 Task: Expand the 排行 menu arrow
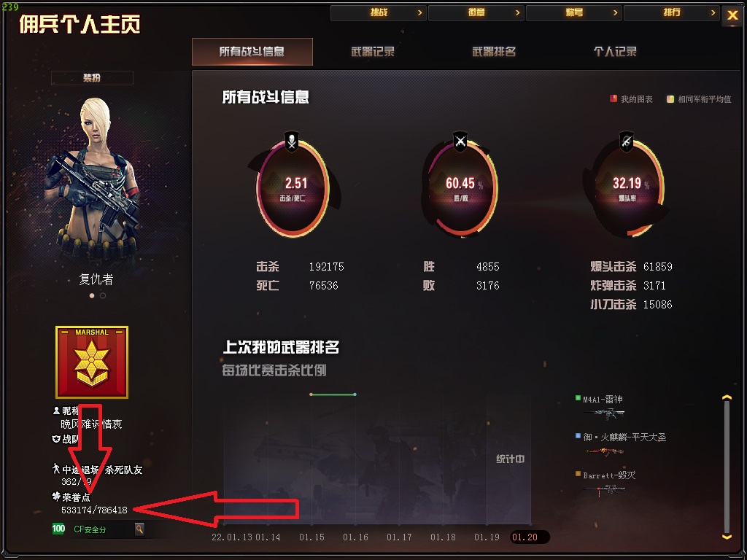point(713,13)
